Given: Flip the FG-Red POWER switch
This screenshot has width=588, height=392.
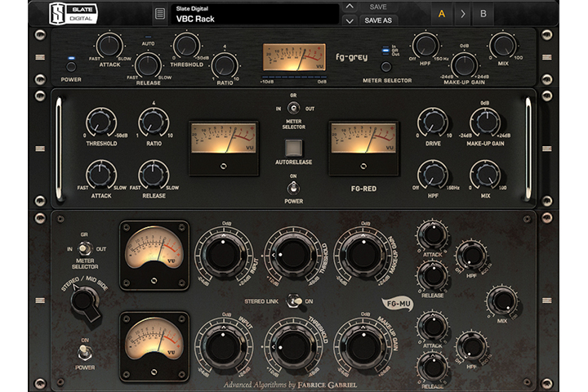Looking at the screenshot, I should click(293, 188).
